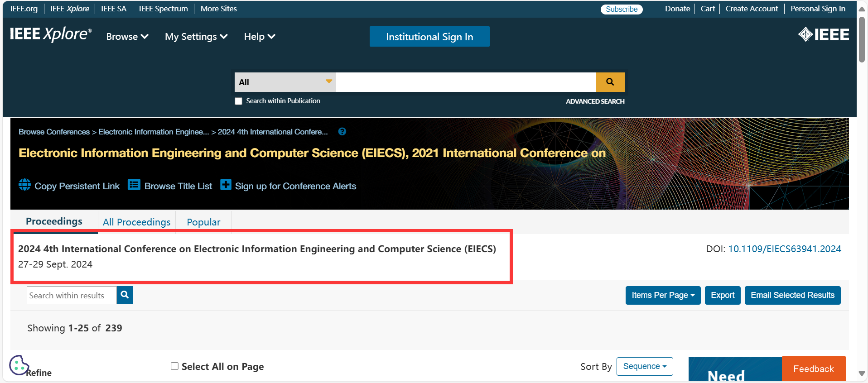868x383 pixels.
Task: Open the cookie preferences icon
Action: 19,365
